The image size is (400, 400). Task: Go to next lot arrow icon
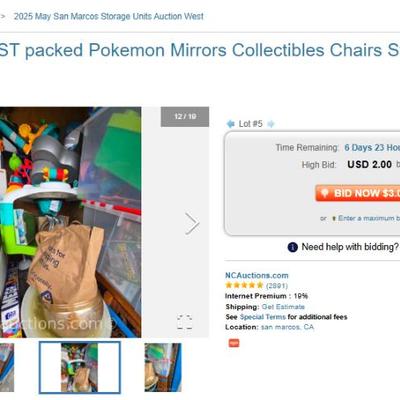click(271, 124)
